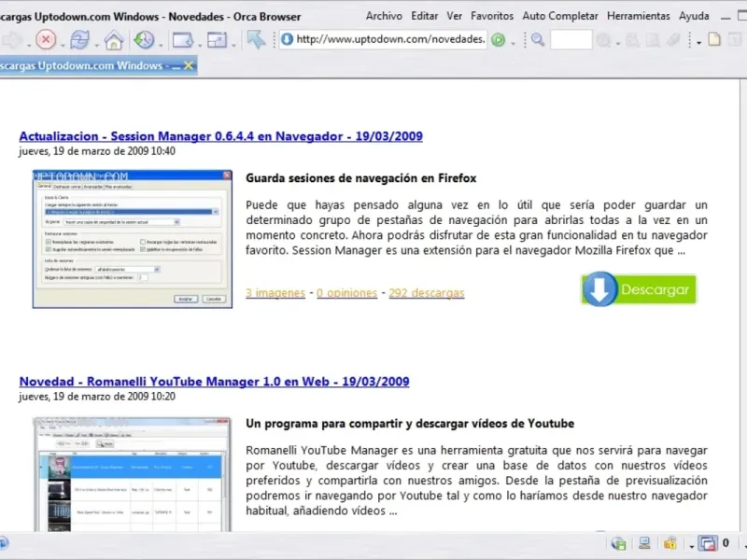Image resolution: width=747 pixels, height=560 pixels.
Task: Click the globe save icon in status bar
Action: pos(618,543)
